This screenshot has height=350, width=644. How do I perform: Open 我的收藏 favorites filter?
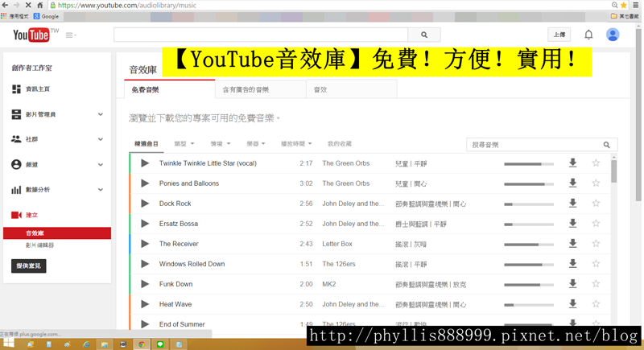tap(339, 143)
